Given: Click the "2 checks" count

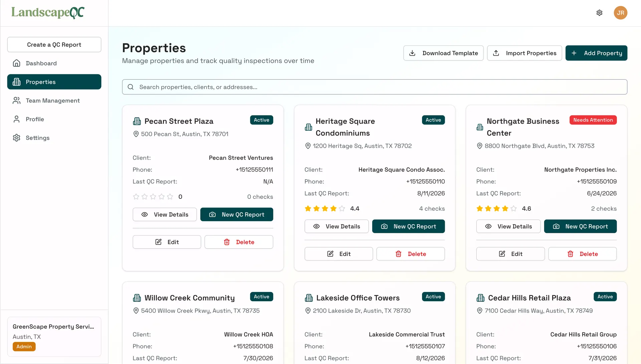Looking at the screenshot, I should coord(604,209).
